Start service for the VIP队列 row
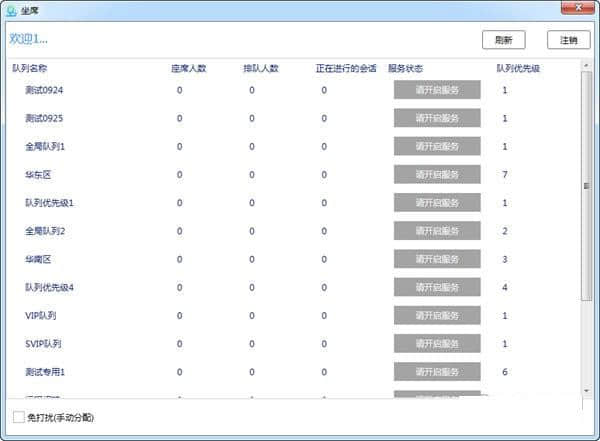600x441 pixels. point(437,315)
